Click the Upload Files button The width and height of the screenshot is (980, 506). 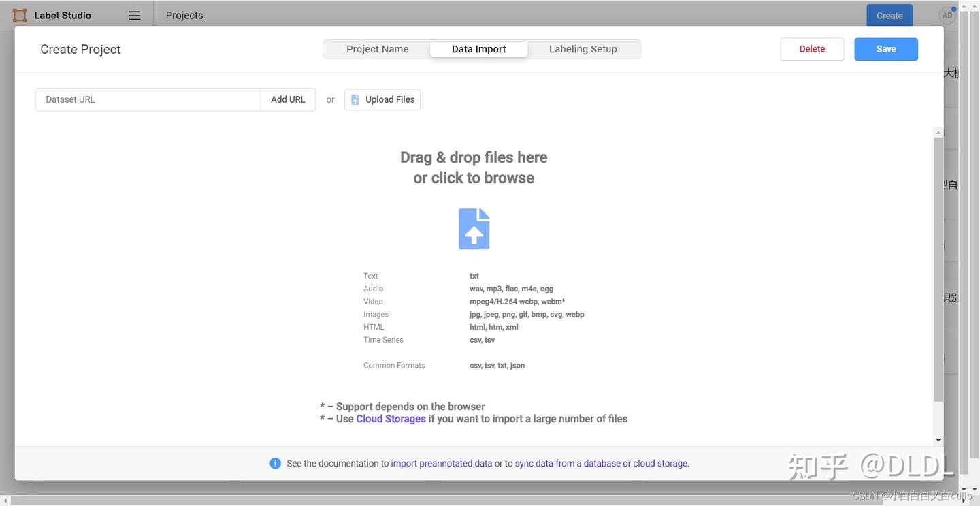382,99
